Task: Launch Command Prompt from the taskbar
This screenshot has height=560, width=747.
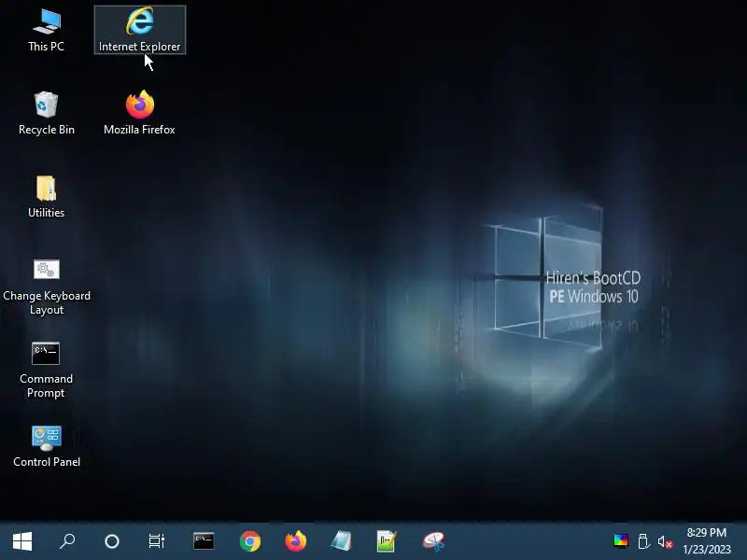Action: coord(204,541)
